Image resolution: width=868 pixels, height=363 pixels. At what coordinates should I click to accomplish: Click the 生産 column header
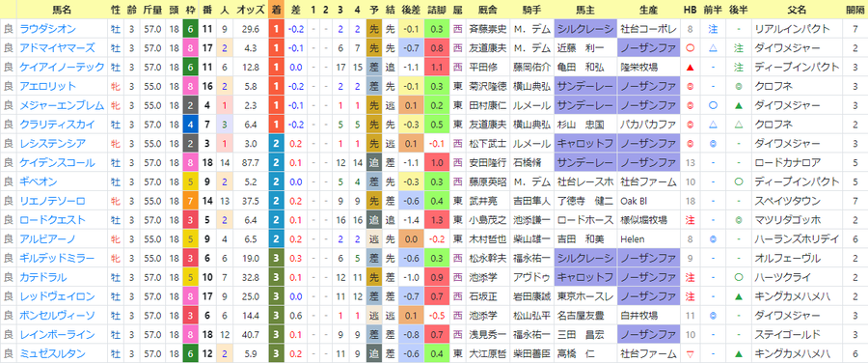(648, 10)
